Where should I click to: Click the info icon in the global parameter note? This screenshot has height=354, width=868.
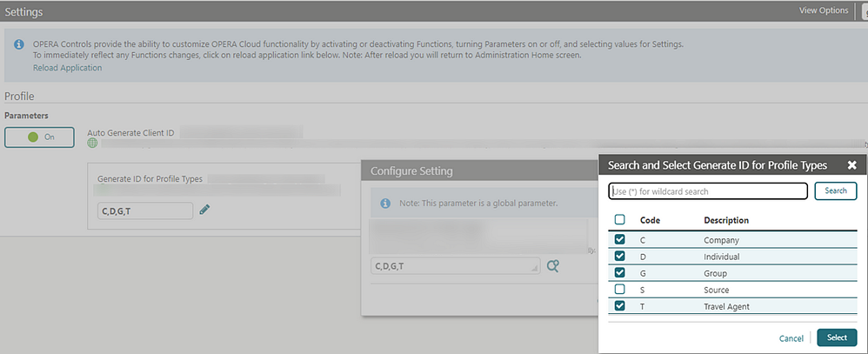pos(386,204)
